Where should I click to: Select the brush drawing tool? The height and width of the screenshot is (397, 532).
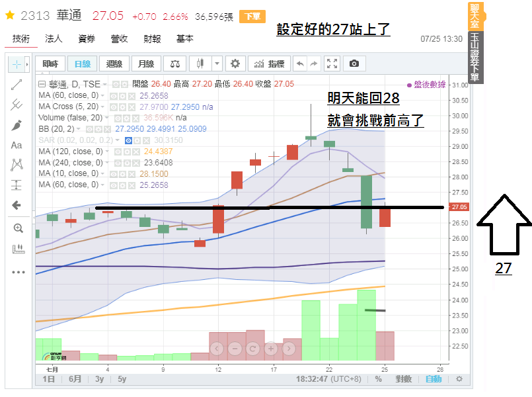17,125
